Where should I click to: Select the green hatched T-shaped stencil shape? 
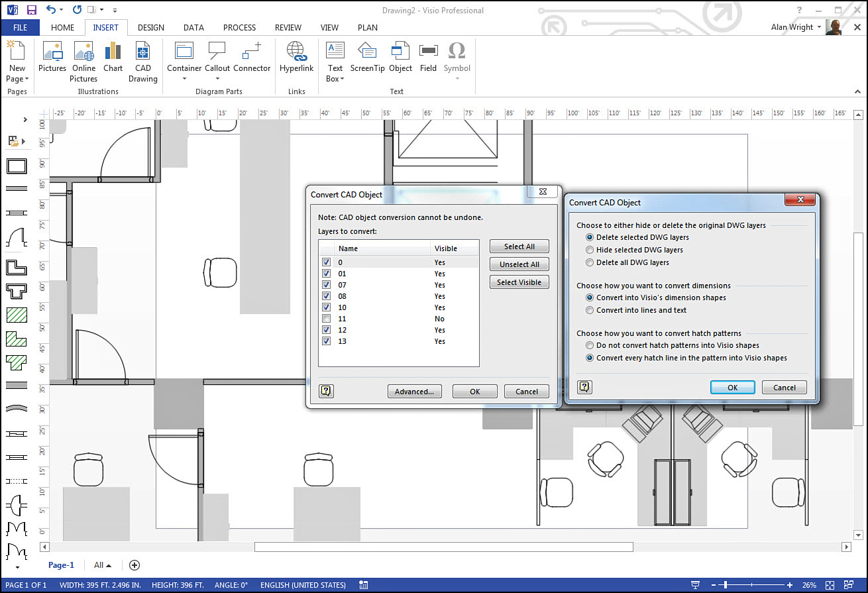pos(17,362)
